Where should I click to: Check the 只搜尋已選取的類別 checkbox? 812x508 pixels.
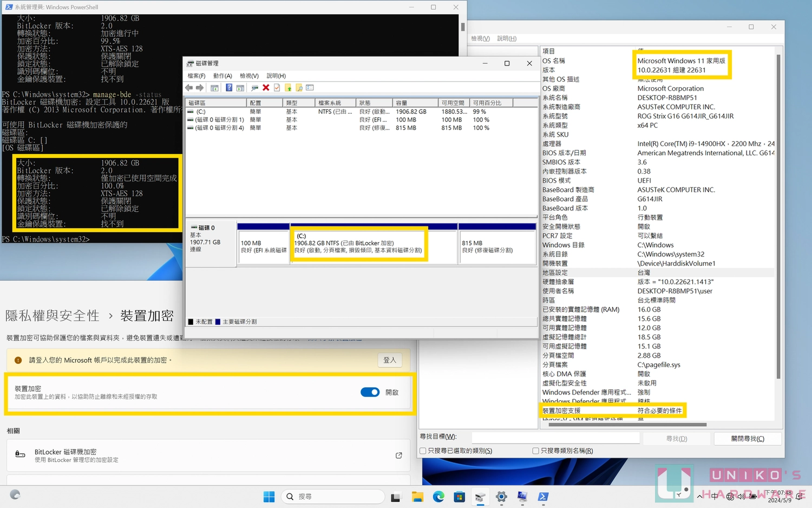point(423,451)
